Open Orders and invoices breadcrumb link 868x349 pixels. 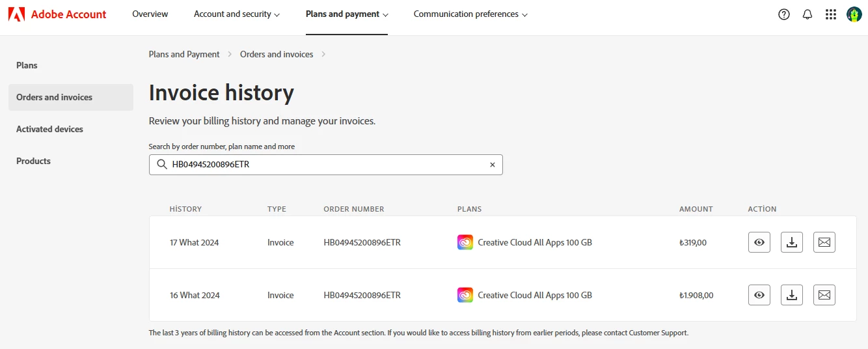coord(277,54)
